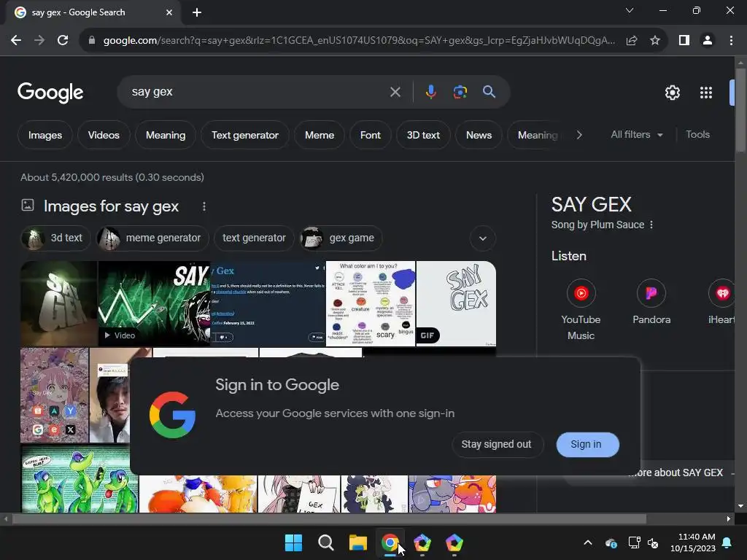
Task: Show more filter chips with right chevron
Action: point(578,135)
